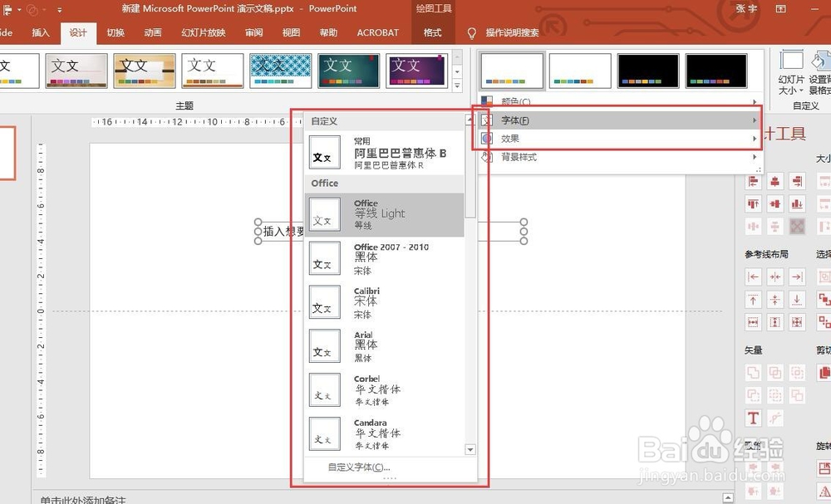
Task: Click font list scroll-up arrow
Action: coord(470,120)
